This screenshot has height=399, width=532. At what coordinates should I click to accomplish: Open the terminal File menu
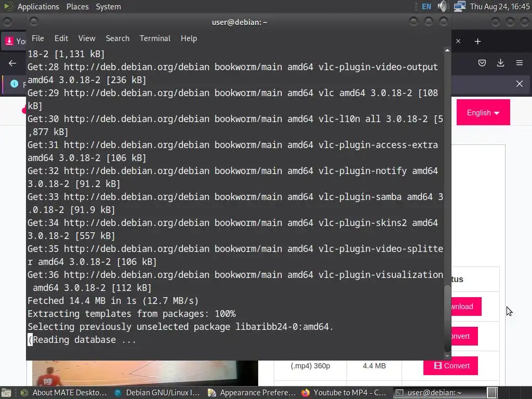(37, 38)
